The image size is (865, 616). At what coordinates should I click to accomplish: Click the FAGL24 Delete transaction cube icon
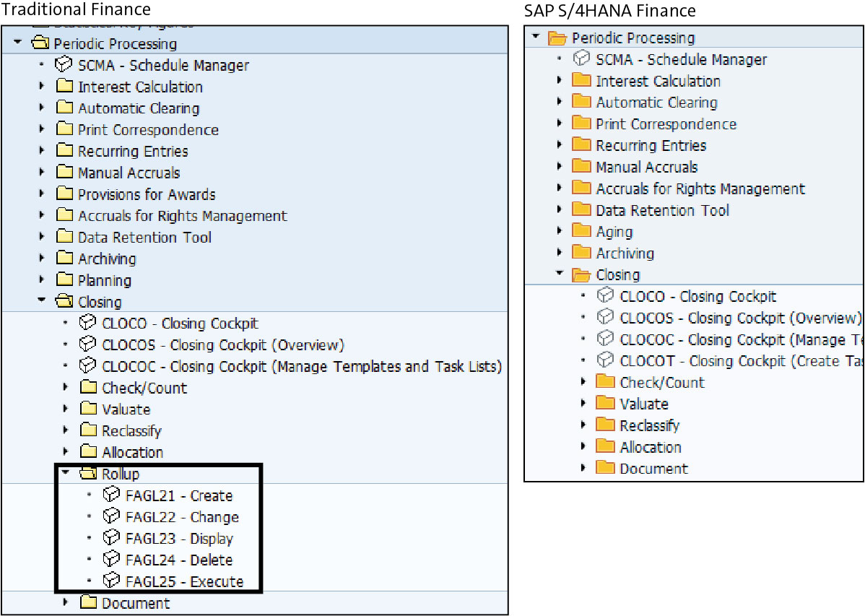coord(111,559)
